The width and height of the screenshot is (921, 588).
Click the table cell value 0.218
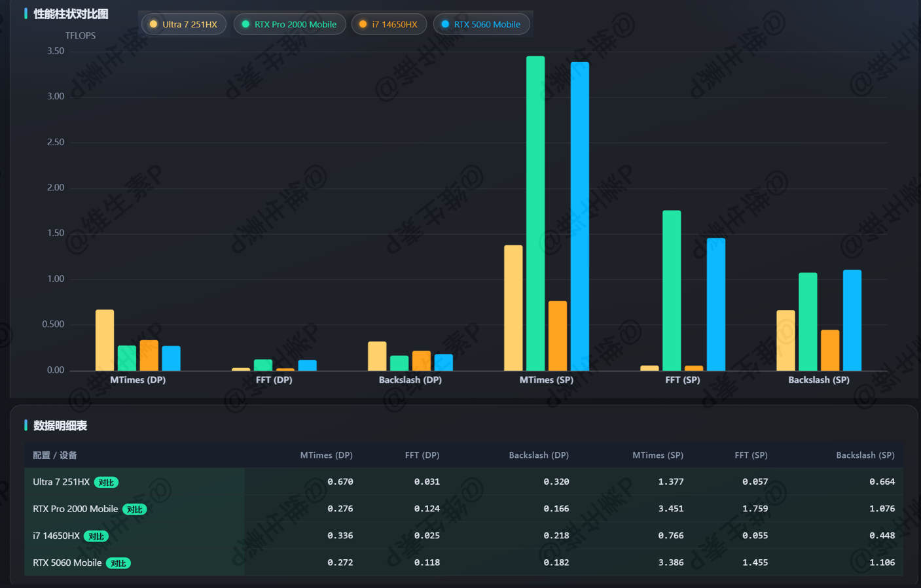pyautogui.click(x=556, y=536)
